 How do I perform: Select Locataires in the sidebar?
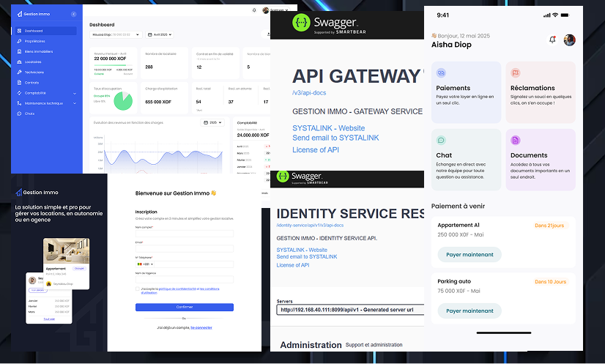click(33, 62)
